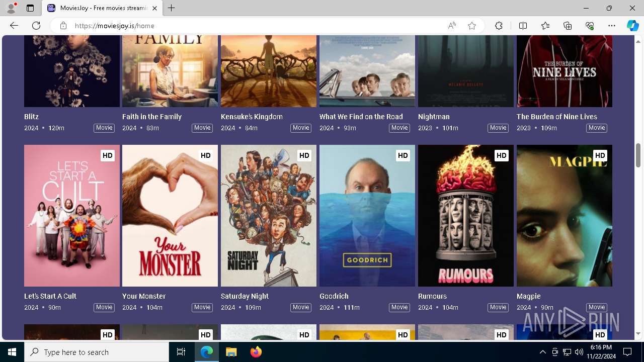The height and width of the screenshot is (362, 644).
Task: Click the taskbar search box
Action: (x=97, y=352)
